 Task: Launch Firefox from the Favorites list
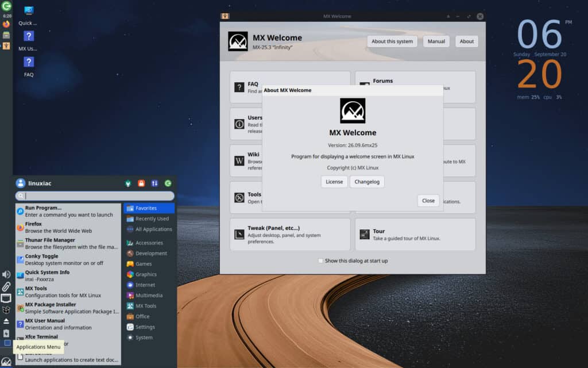[x=68, y=227]
